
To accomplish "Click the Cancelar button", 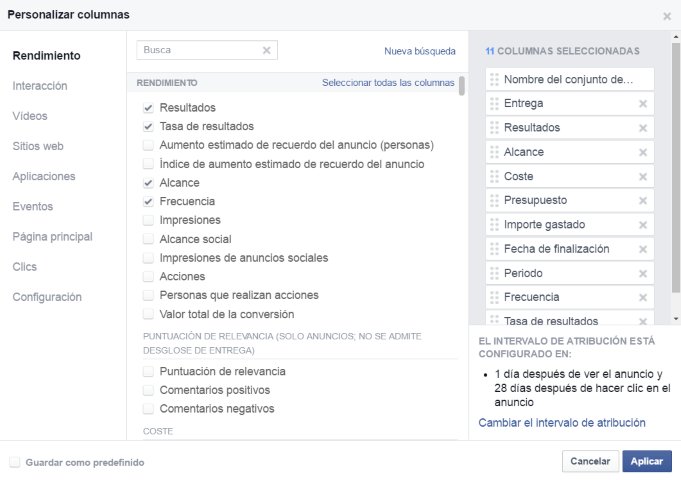I will coord(590,461).
